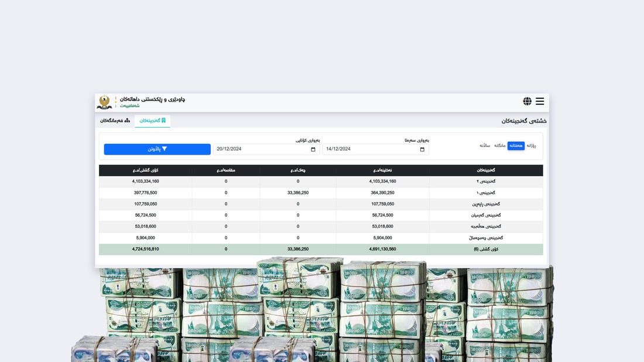644x362 pixels.
Task: Open calendar picker icon in بەرواری سەرەتا field
Action: coord(423,149)
